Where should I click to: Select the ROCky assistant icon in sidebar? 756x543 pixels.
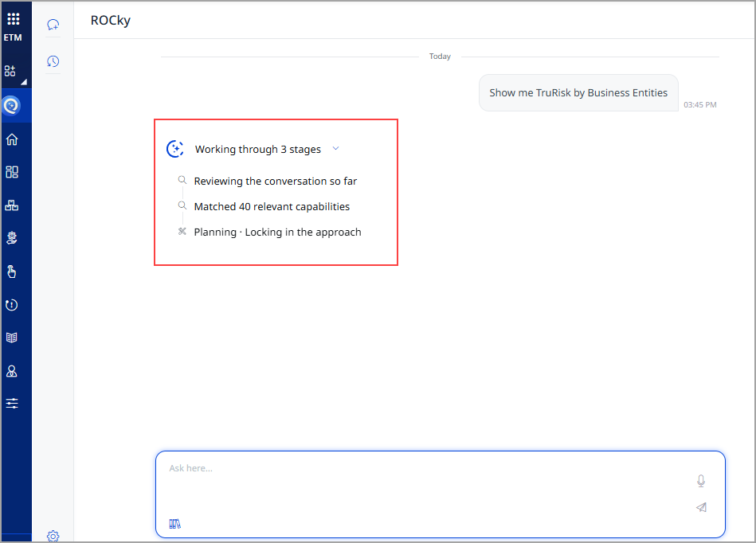point(12,106)
